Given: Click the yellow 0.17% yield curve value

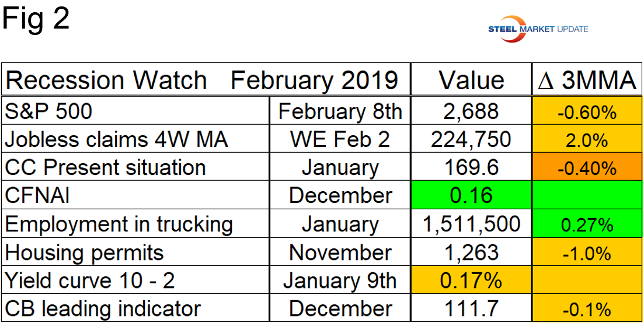Looking at the screenshot, I should (472, 281).
